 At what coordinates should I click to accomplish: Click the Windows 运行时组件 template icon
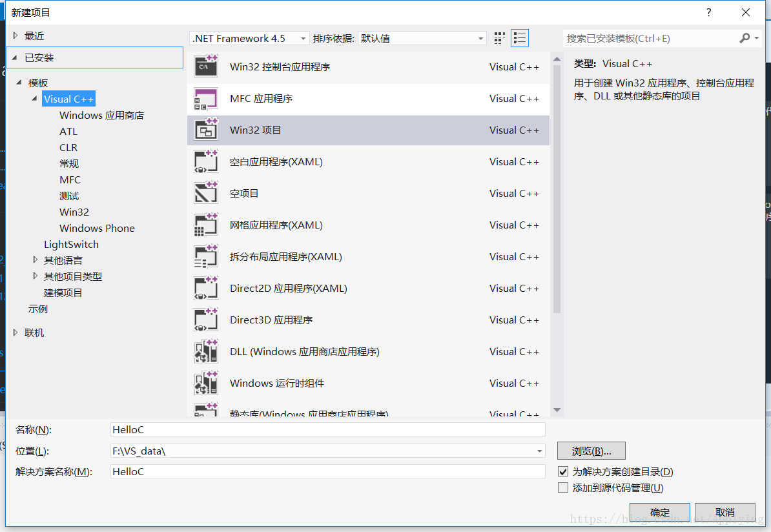pos(206,383)
